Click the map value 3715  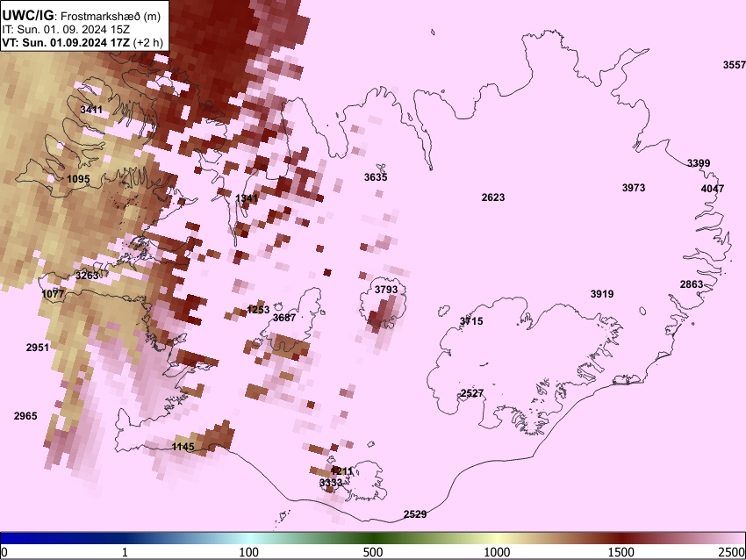[x=471, y=321]
